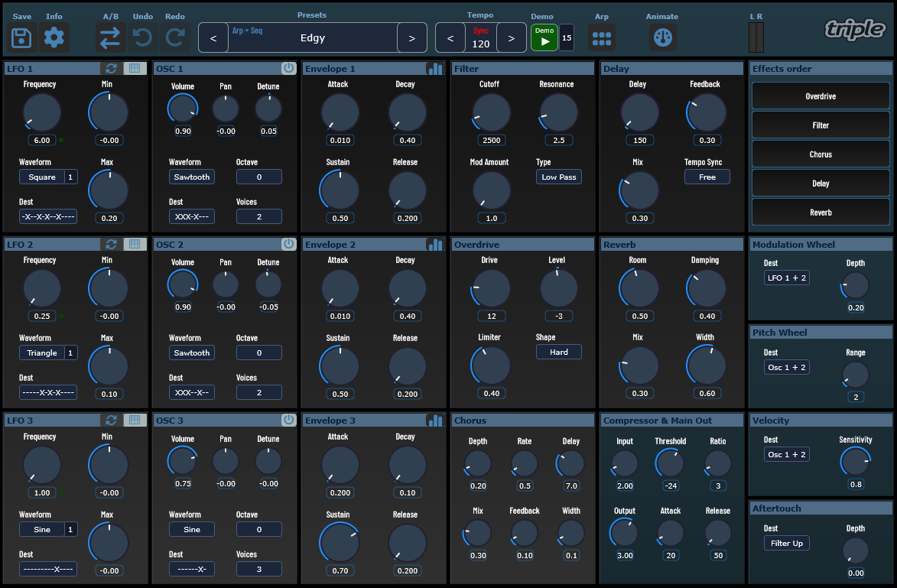Click the A/B compare icon
Image resolution: width=897 pixels, height=588 pixels.
click(x=109, y=36)
